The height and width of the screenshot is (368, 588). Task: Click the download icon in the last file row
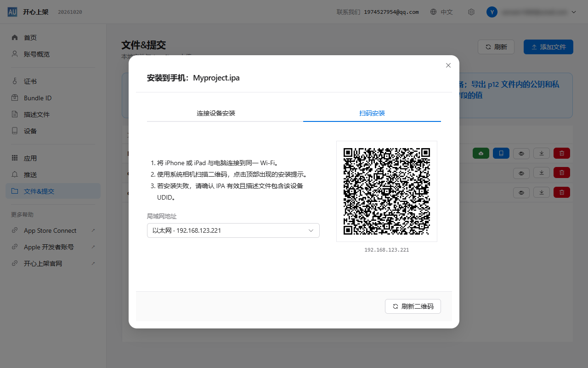542,192
